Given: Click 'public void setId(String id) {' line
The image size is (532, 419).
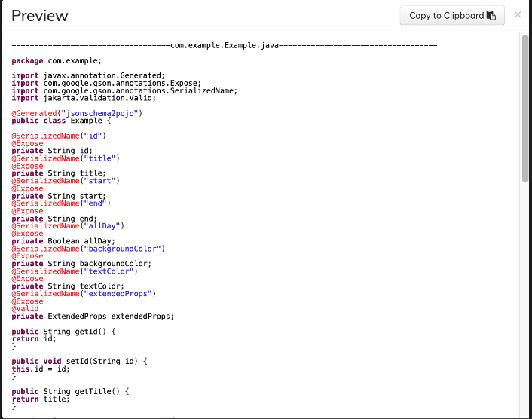Looking at the screenshot, I should (79, 361).
